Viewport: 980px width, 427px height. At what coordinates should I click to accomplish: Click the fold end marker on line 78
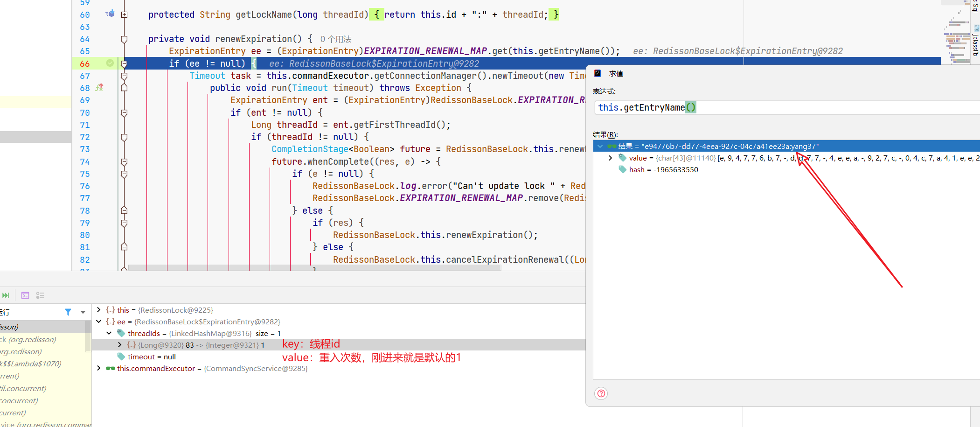(x=124, y=210)
